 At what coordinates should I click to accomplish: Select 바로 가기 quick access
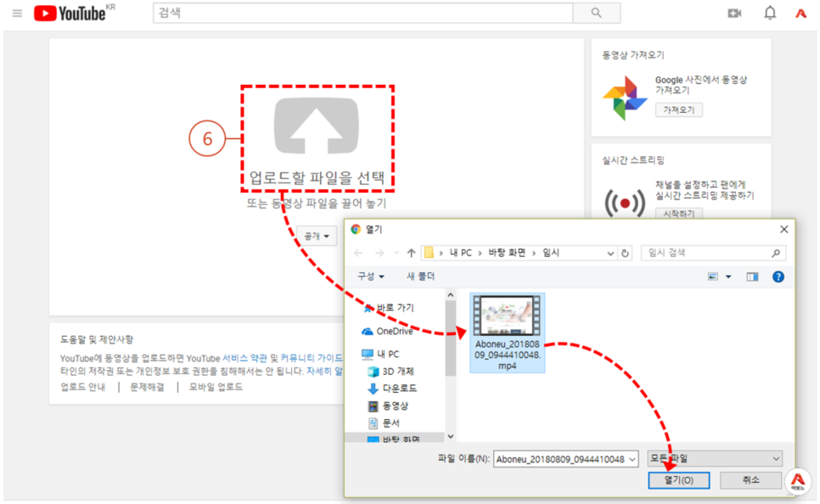[x=389, y=308]
